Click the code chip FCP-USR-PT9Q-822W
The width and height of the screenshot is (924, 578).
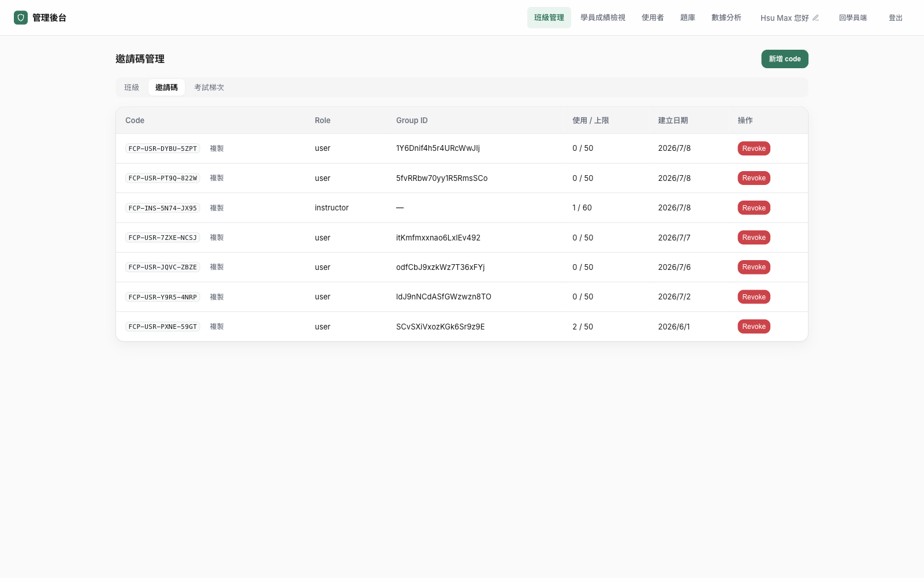point(163,178)
